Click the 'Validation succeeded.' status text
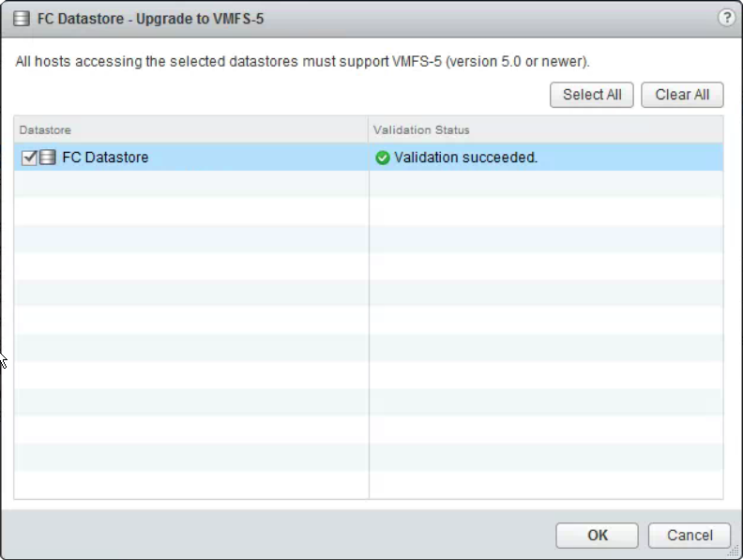 (466, 158)
